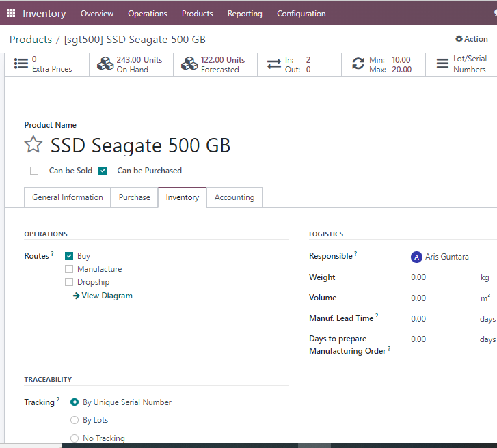Enable the Can be Sold checkbox
The height and width of the screenshot is (448, 497).
34,171
